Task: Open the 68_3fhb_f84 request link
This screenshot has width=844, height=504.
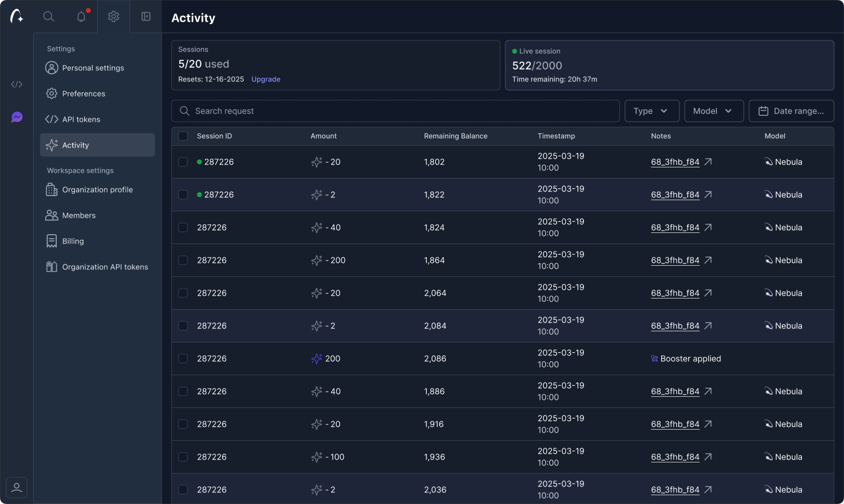Action: [675, 162]
